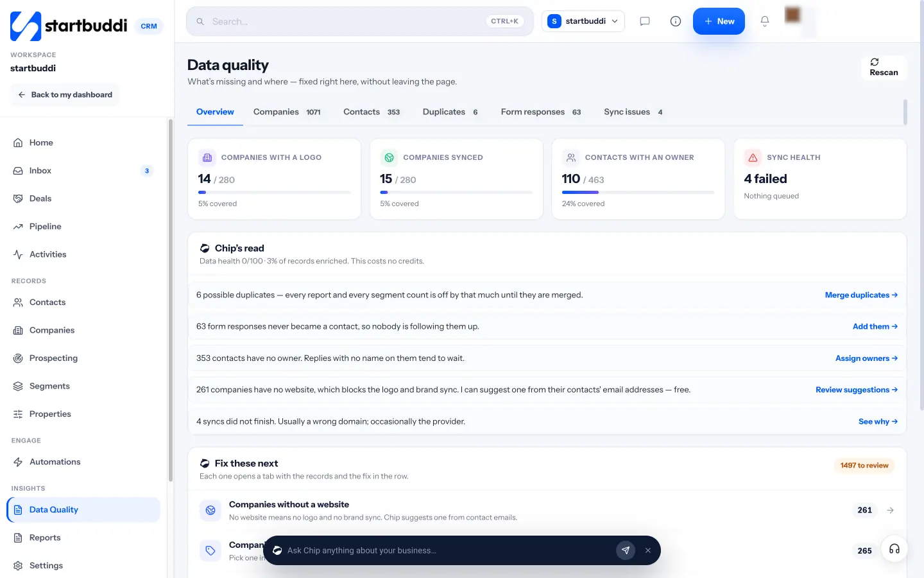The height and width of the screenshot is (578, 924).
Task: Go to Home in sidebar
Action: click(x=83, y=143)
